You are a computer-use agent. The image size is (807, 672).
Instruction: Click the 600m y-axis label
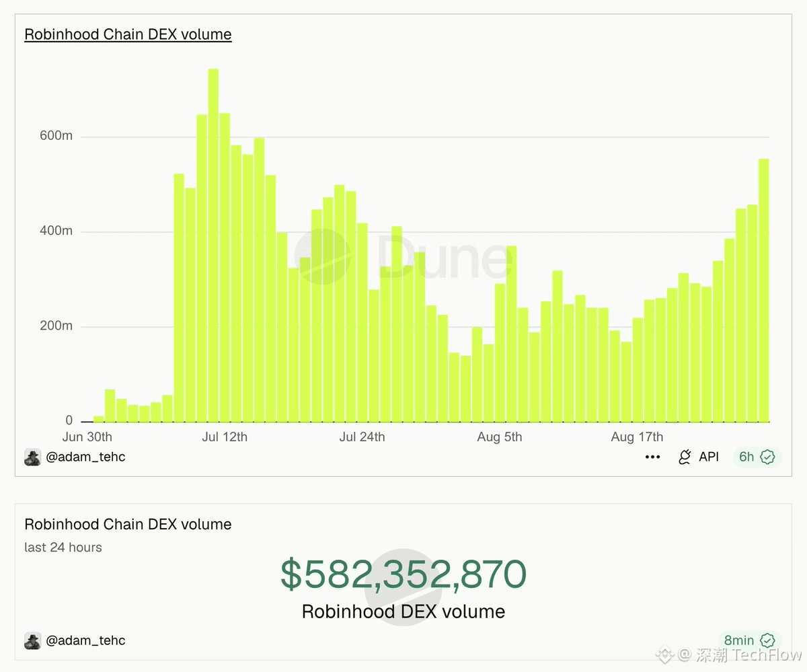[58, 137]
